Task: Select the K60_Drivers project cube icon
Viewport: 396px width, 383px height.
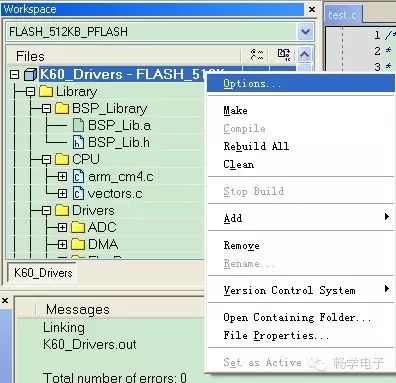Action: click(30, 74)
